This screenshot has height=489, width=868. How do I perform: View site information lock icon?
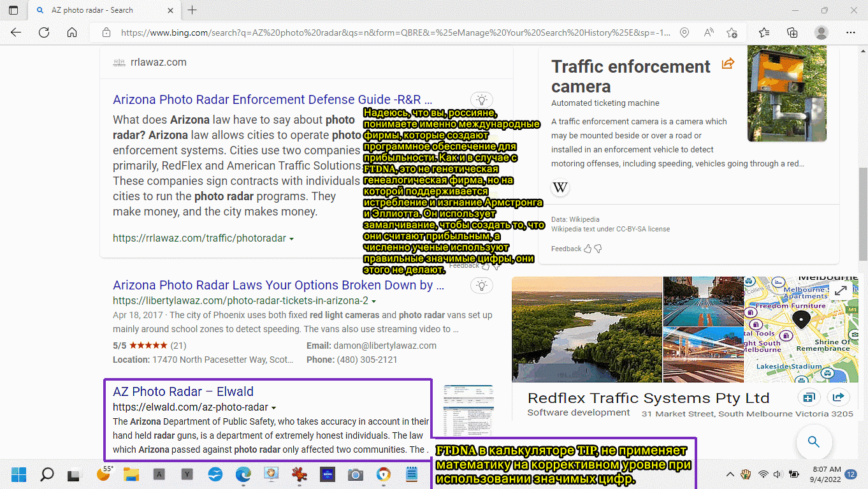[106, 33]
